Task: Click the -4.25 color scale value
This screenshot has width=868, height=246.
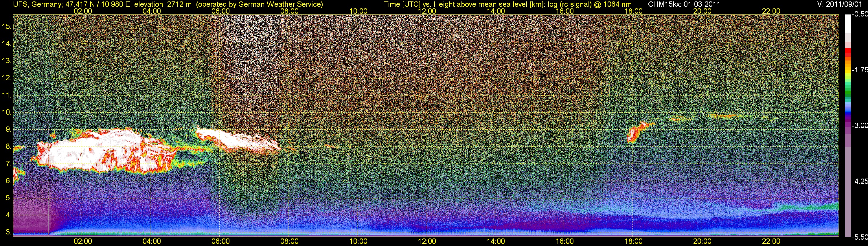Action: click(x=860, y=181)
